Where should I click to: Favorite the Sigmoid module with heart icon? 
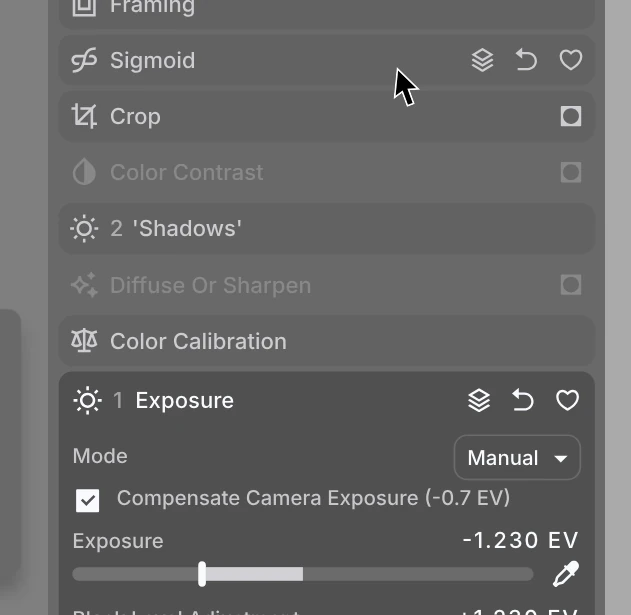tap(571, 60)
